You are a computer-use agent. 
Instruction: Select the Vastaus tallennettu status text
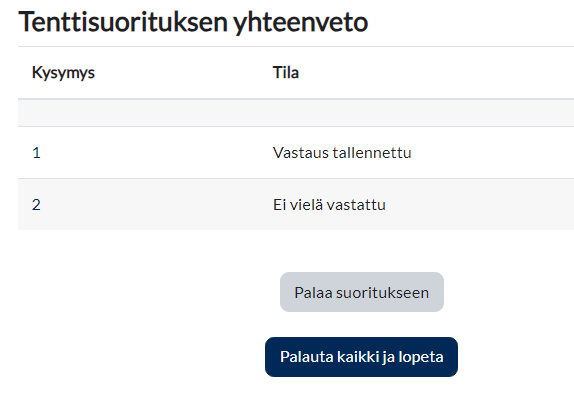[x=342, y=153]
